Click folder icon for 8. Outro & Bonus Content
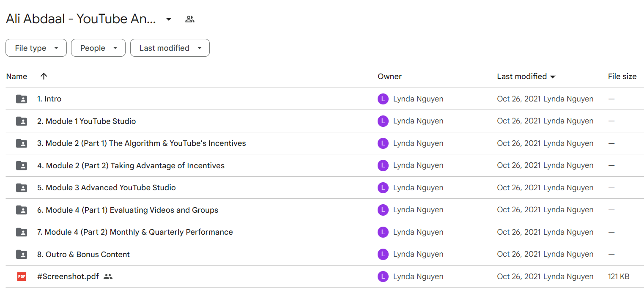Viewport: 644px width, 296px height. click(x=22, y=255)
